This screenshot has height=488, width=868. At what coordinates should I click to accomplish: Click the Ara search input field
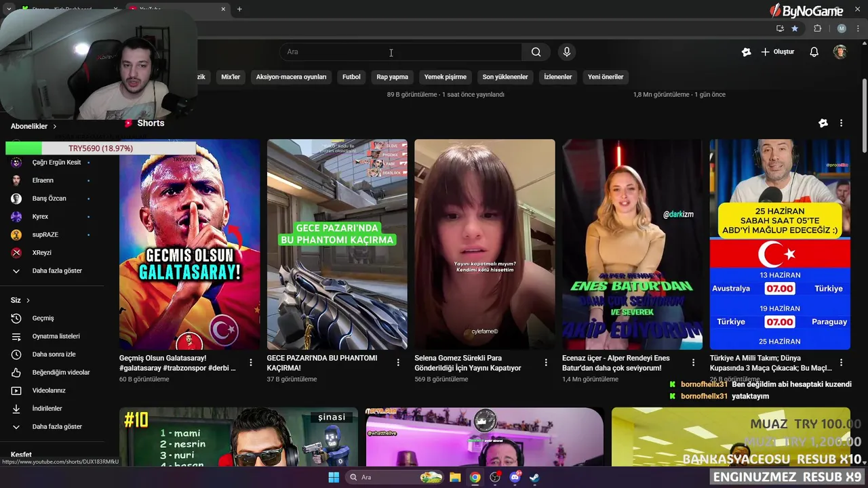click(x=401, y=52)
